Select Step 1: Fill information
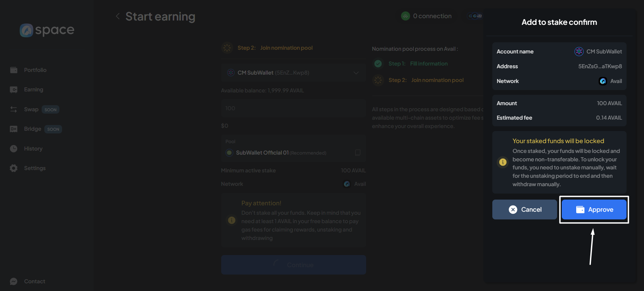 (418, 64)
